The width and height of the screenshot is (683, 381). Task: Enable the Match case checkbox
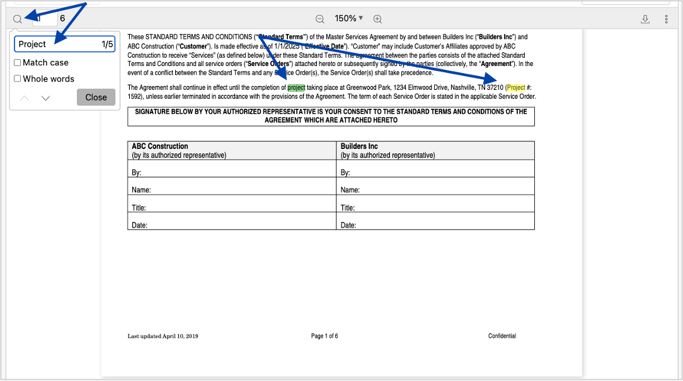tap(17, 63)
